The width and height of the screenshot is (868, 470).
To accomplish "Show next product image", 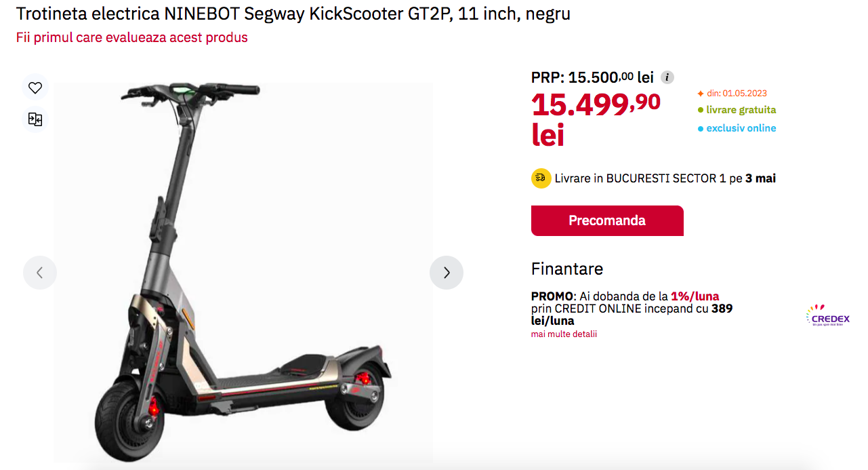I will click(447, 273).
